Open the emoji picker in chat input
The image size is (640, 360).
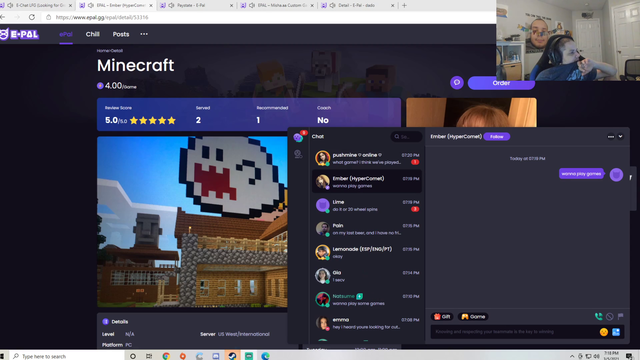[x=604, y=332]
